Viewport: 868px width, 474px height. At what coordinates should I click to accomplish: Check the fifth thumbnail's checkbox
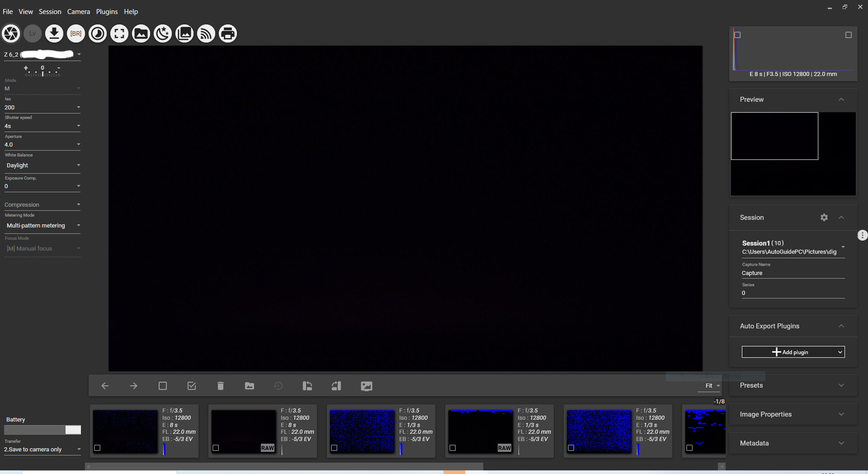pyautogui.click(x=571, y=448)
